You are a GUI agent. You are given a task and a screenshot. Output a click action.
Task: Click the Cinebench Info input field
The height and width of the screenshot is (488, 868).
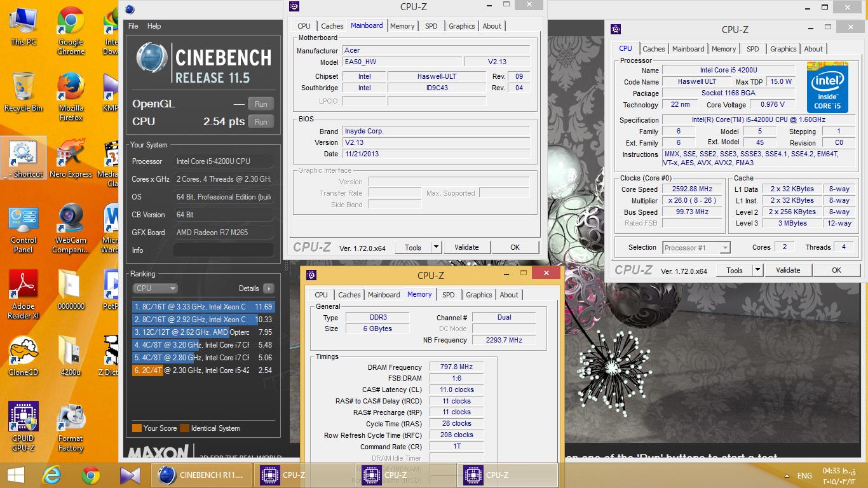coord(223,250)
